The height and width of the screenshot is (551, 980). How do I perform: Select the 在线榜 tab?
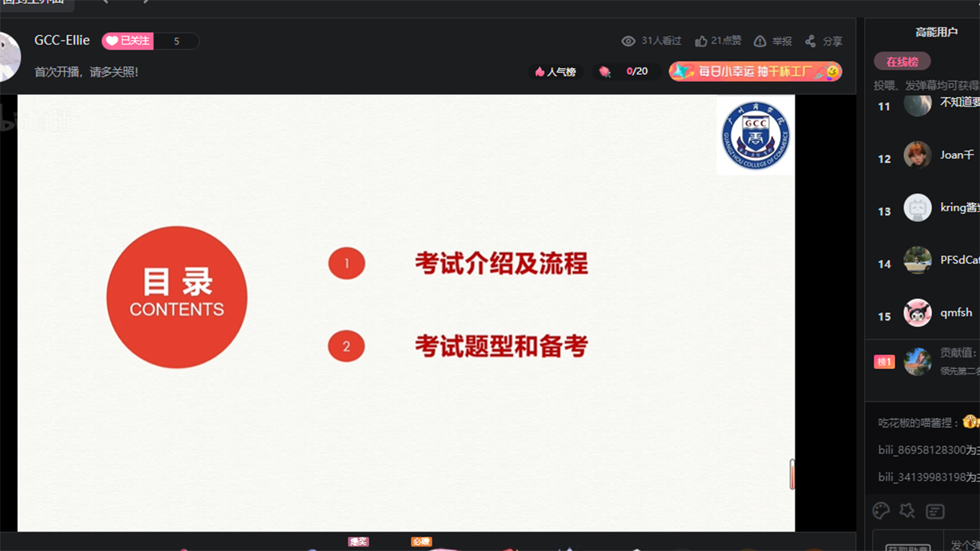point(902,62)
